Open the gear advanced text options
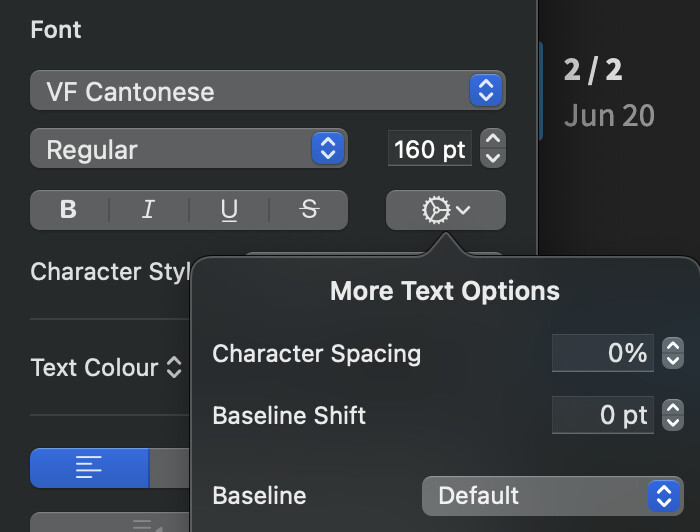Screen dimensions: 700x532 click(x=445, y=210)
